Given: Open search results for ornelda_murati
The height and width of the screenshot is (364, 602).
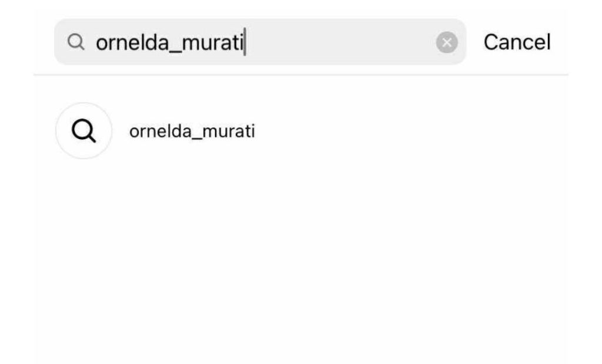Looking at the screenshot, I should click(192, 132).
